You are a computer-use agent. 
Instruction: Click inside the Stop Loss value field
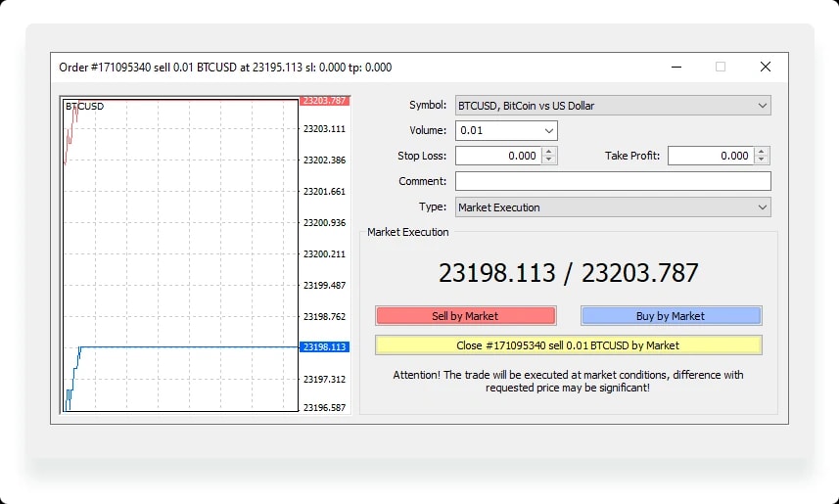click(x=498, y=156)
